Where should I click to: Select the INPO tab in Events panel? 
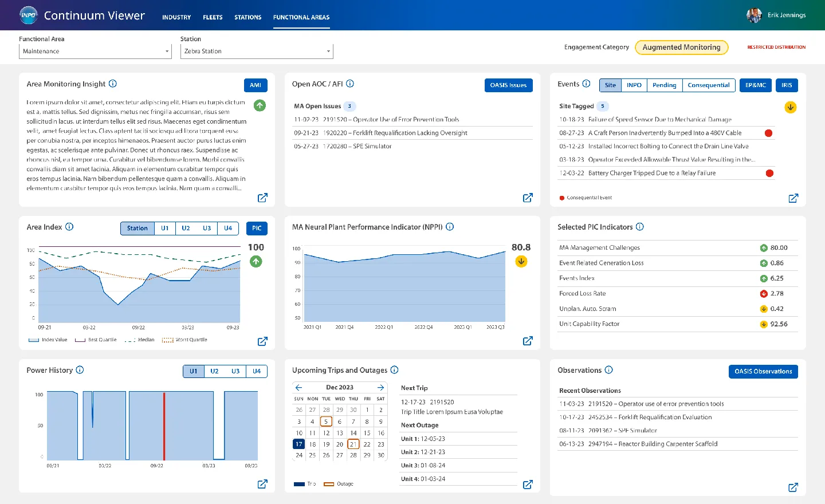tap(634, 85)
